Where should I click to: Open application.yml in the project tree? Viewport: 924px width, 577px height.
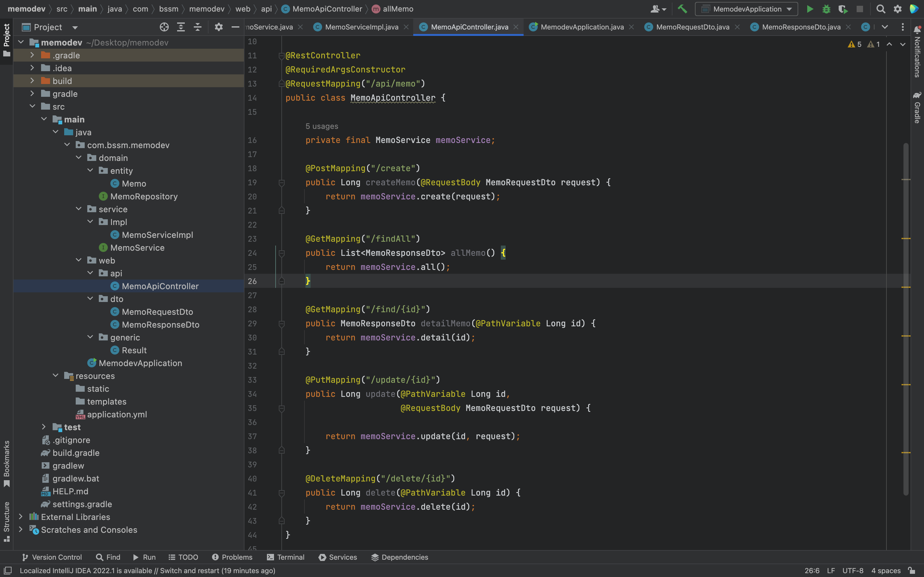(116, 414)
